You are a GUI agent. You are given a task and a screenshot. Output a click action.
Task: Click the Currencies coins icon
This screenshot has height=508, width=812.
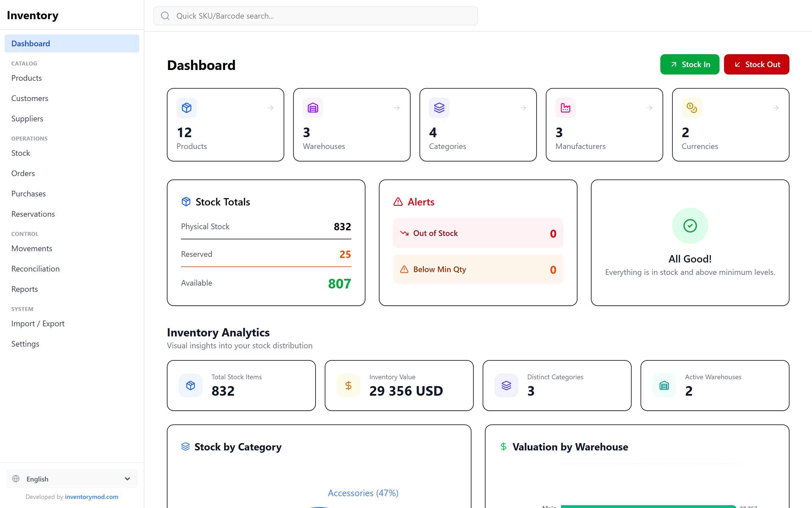pos(692,108)
